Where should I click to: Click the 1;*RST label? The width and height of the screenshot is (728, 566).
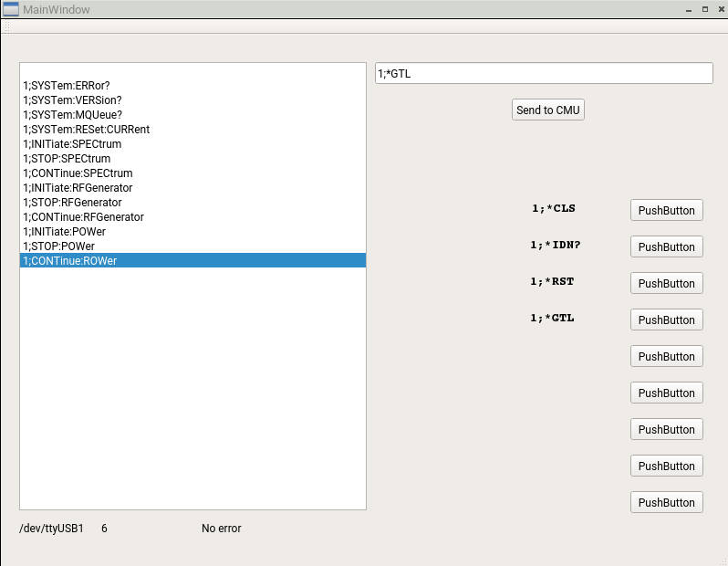point(552,281)
